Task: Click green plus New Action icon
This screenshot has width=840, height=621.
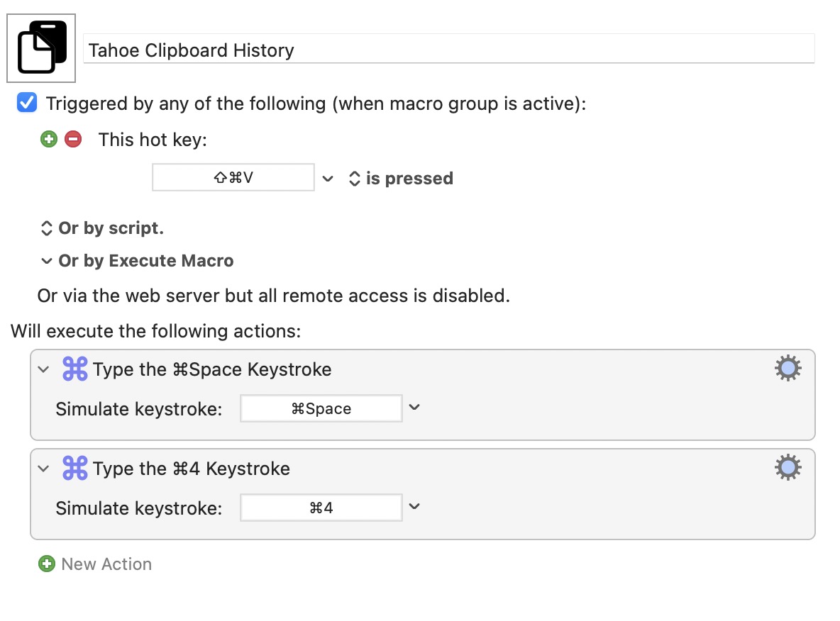Action: [47, 564]
